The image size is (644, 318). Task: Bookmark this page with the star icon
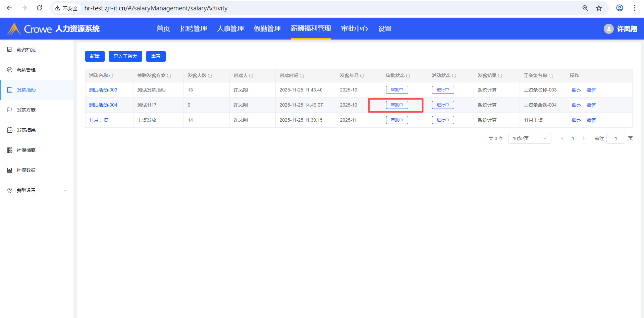coord(599,8)
